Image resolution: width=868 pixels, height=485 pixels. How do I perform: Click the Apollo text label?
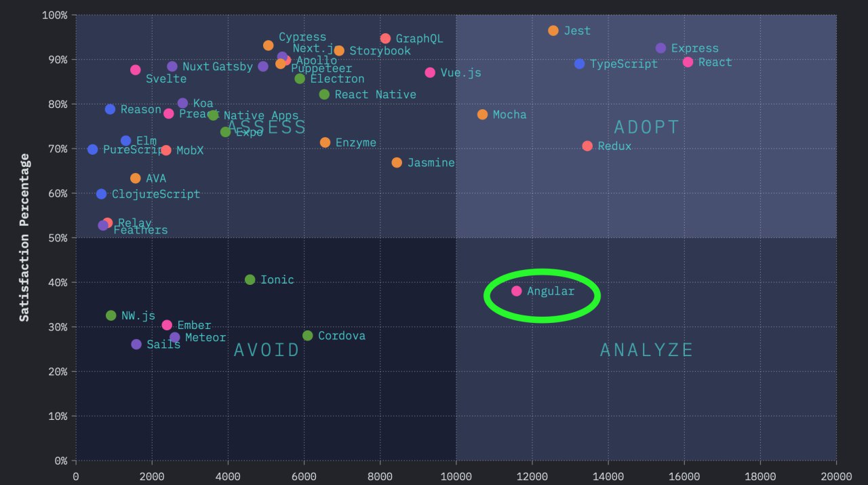point(317,60)
